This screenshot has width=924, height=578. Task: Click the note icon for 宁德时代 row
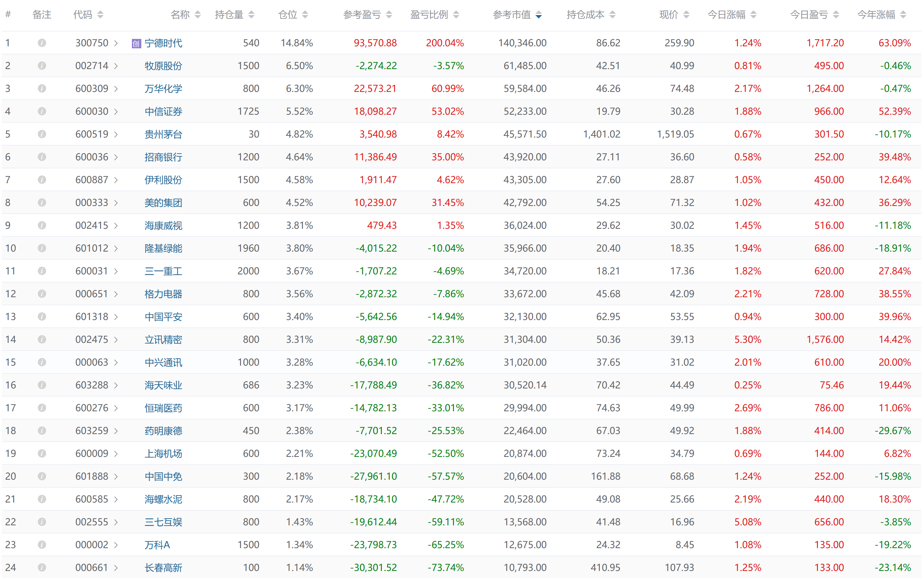coord(42,43)
